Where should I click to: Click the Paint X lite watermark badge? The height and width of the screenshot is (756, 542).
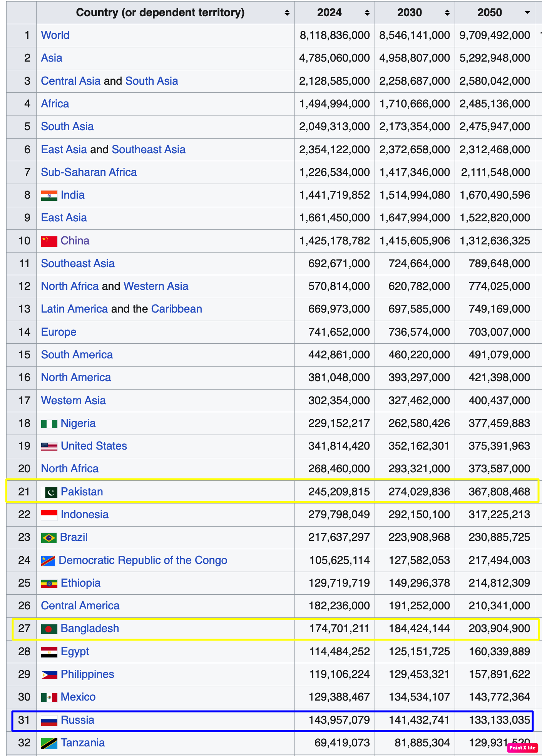(x=522, y=748)
